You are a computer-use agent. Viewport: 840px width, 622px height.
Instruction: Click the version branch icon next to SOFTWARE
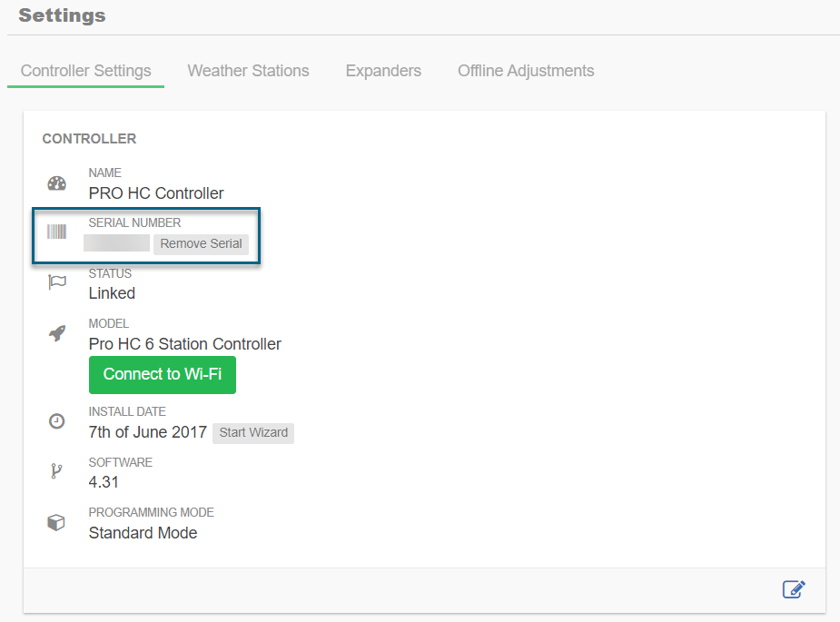tap(56, 471)
